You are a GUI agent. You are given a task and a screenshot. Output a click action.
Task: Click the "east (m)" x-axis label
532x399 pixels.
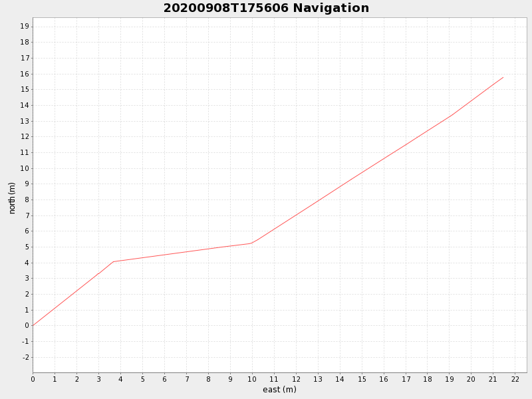click(279, 390)
